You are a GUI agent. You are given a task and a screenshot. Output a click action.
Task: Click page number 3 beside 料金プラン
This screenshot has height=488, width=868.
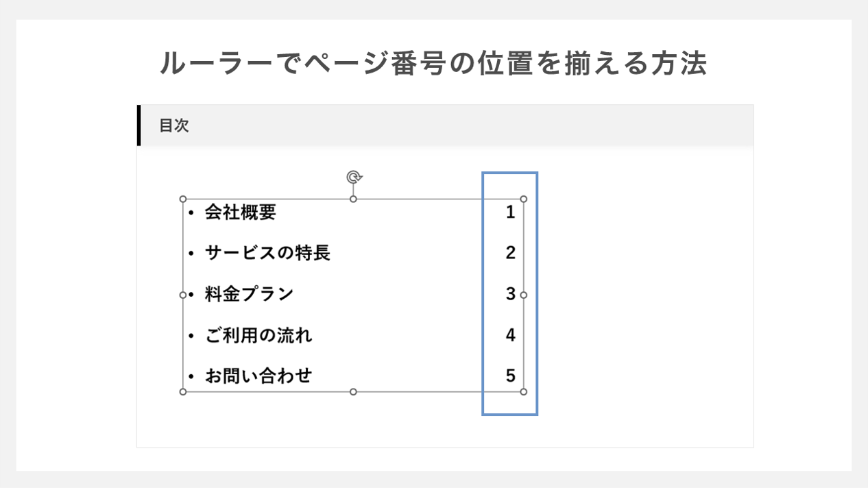pyautogui.click(x=510, y=294)
